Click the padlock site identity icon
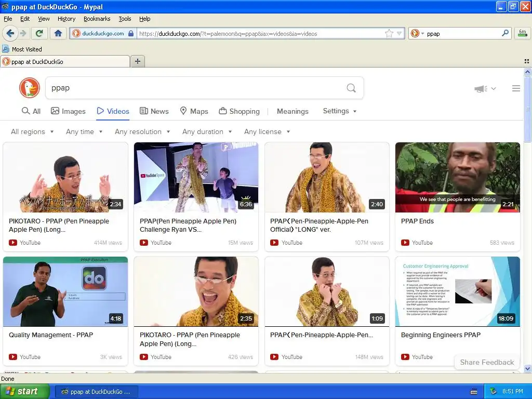Screen dimensions: 532x399 (x=131, y=33)
